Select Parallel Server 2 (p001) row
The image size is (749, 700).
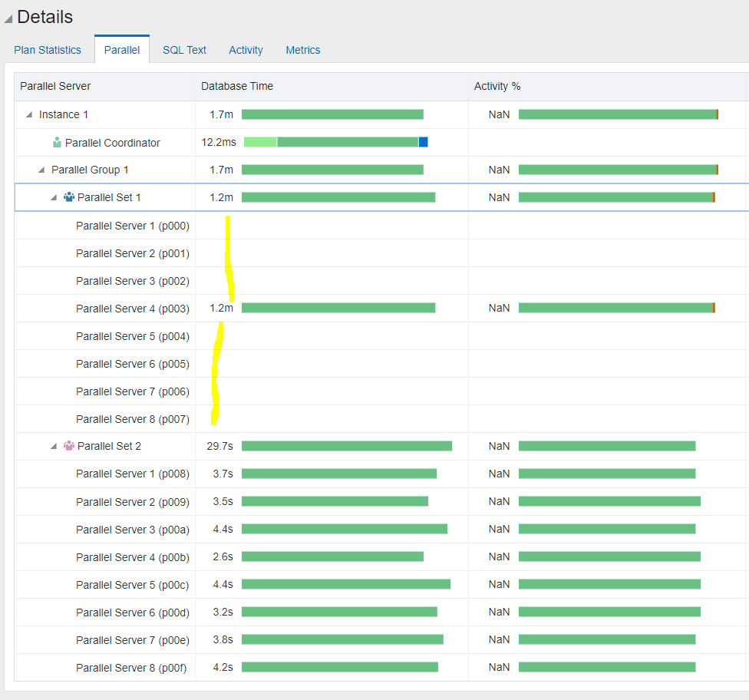click(x=381, y=253)
